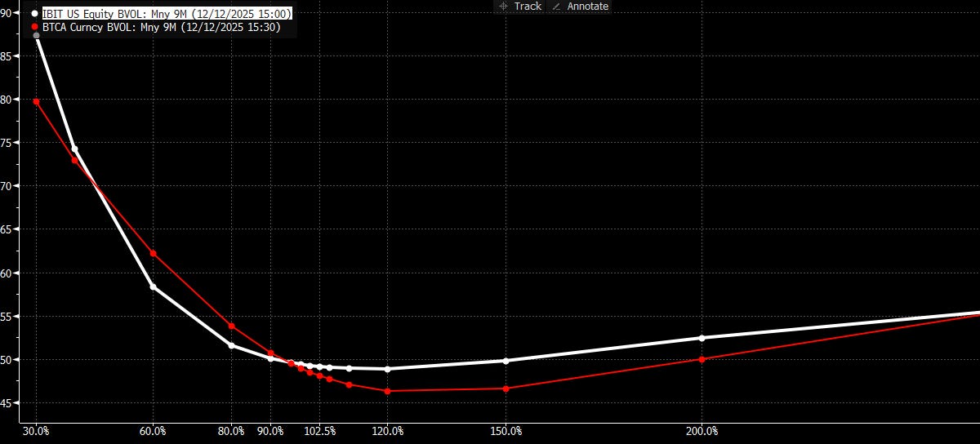This screenshot has width=980, height=444.
Task: Open the Annotate pencil tool
Action: [x=581, y=6]
